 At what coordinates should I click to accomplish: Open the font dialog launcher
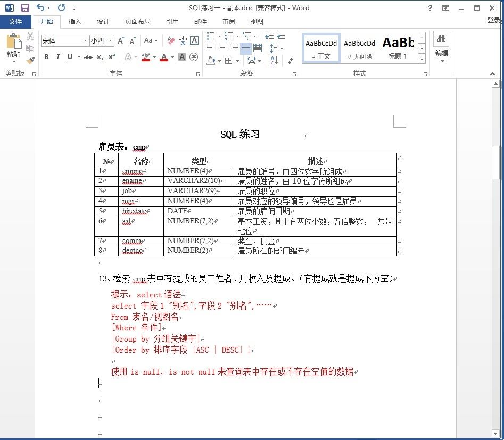click(x=198, y=74)
